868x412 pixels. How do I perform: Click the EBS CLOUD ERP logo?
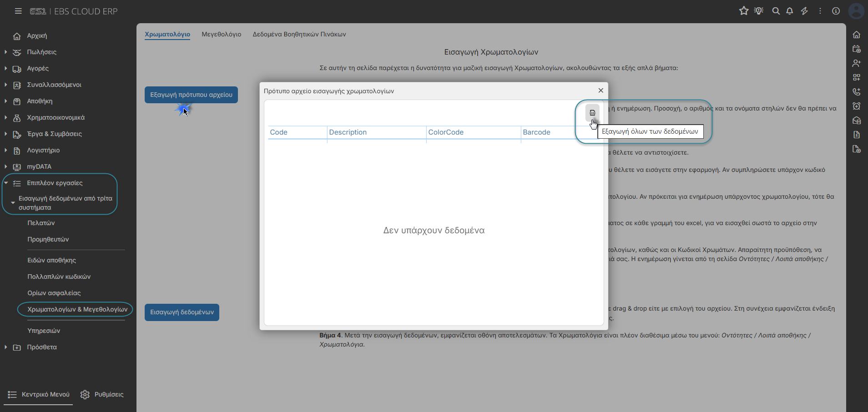pyautogui.click(x=74, y=11)
